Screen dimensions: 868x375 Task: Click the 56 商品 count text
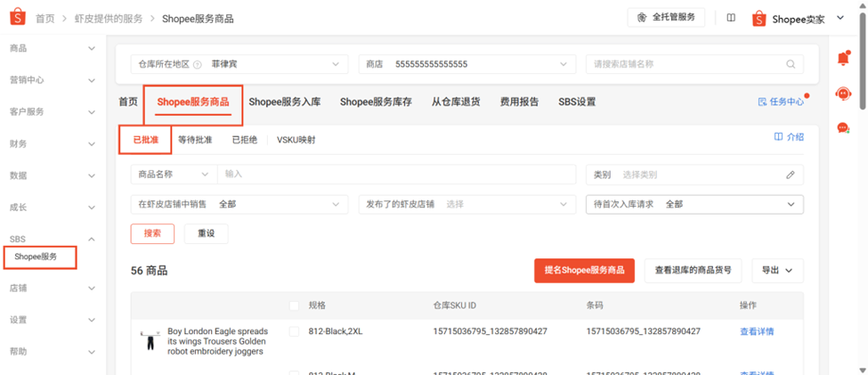pos(150,271)
